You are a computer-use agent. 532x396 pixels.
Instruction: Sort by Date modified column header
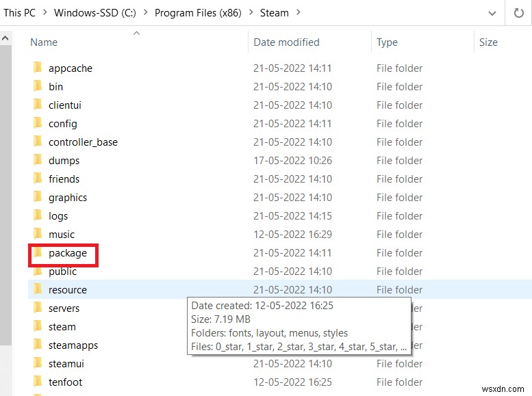pyautogui.click(x=286, y=42)
